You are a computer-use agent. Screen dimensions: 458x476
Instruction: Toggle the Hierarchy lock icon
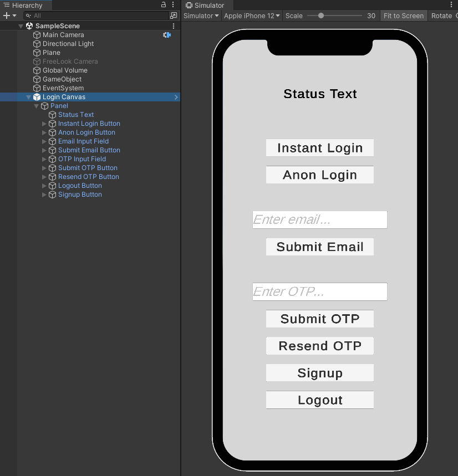coord(163,4)
